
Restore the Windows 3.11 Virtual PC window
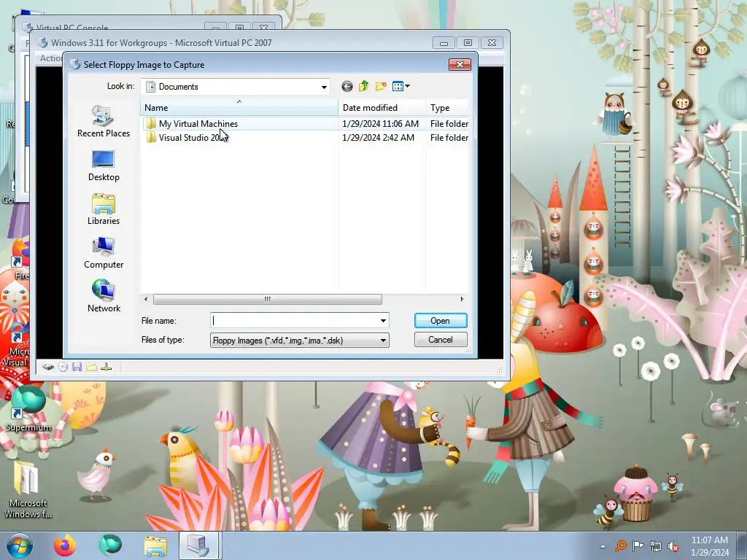click(x=468, y=43)
